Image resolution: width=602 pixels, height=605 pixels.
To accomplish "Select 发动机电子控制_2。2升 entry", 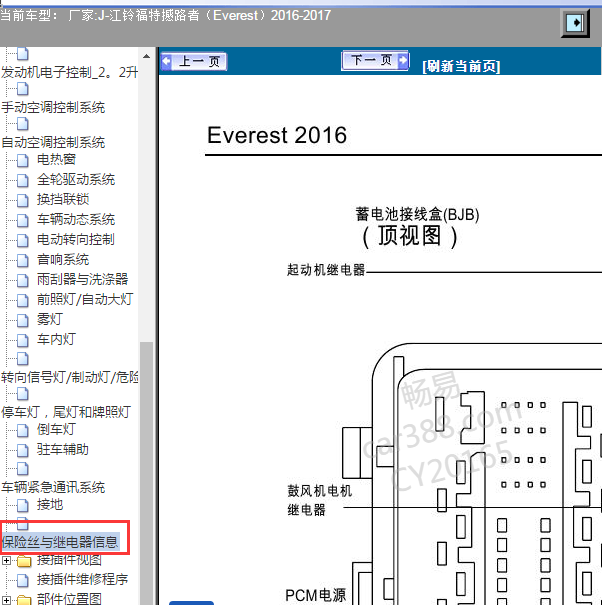I will (x=69, y=72).
